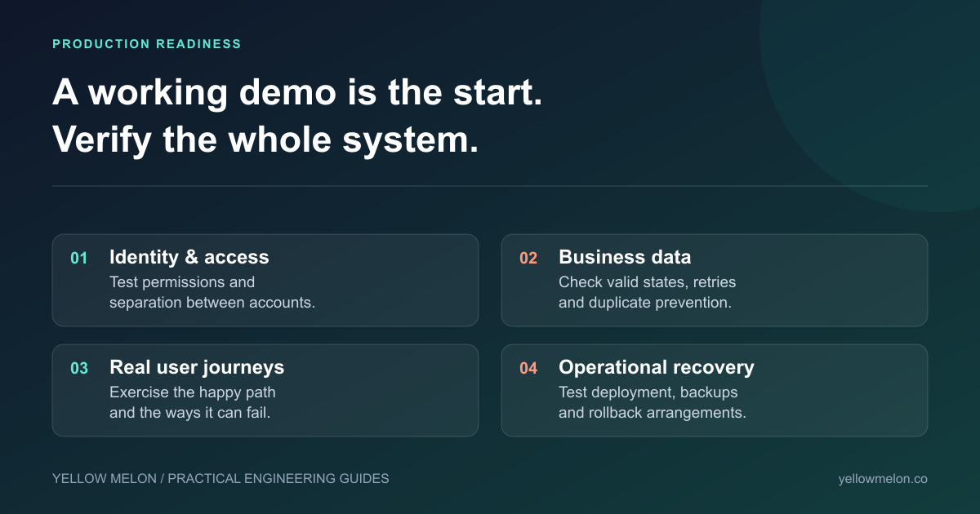
Task: Click "Test deployment, backups" line
Action: [648, 392]
